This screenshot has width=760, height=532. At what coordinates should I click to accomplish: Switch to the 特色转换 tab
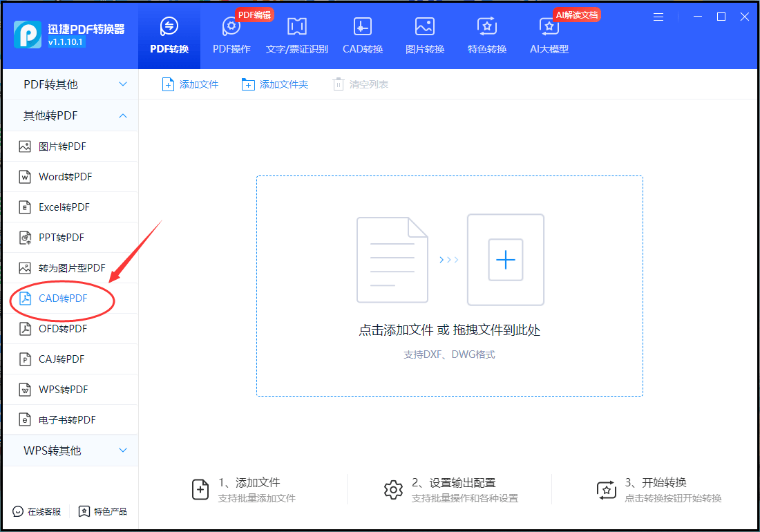(486, 35)
